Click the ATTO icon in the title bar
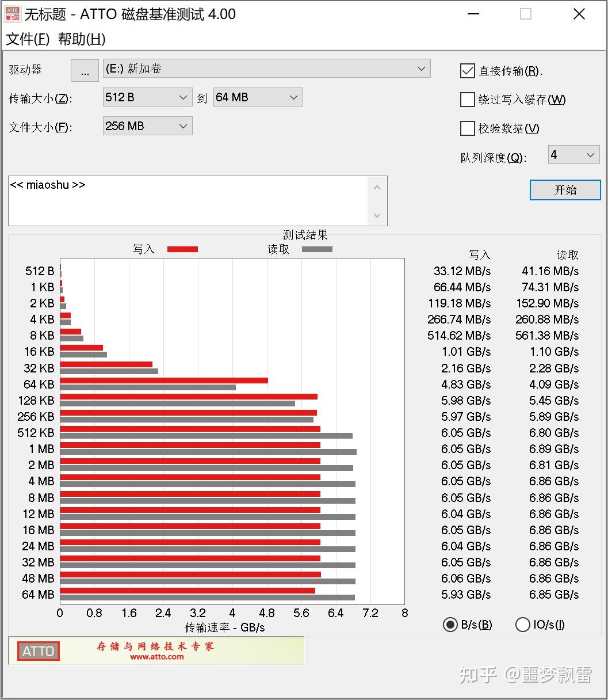 click(12, 14)
